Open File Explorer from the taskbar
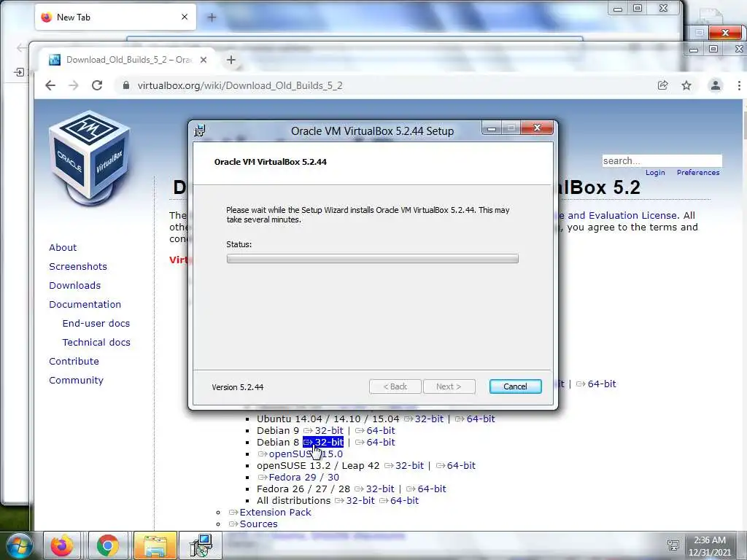This screenshot has height=560, width=747. (x=155, y=545)
